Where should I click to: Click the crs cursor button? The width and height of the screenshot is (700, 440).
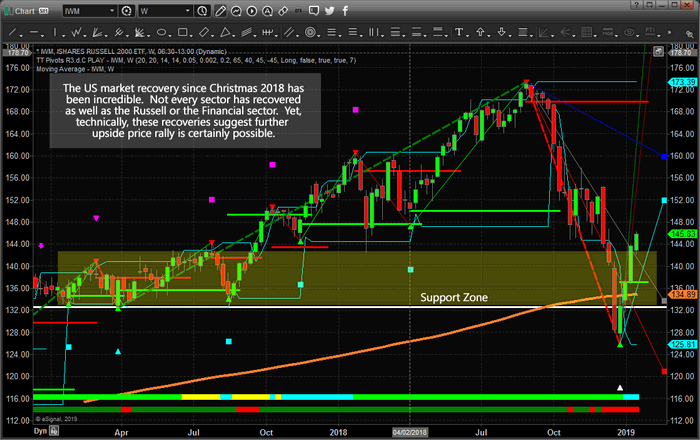(298, 11)
